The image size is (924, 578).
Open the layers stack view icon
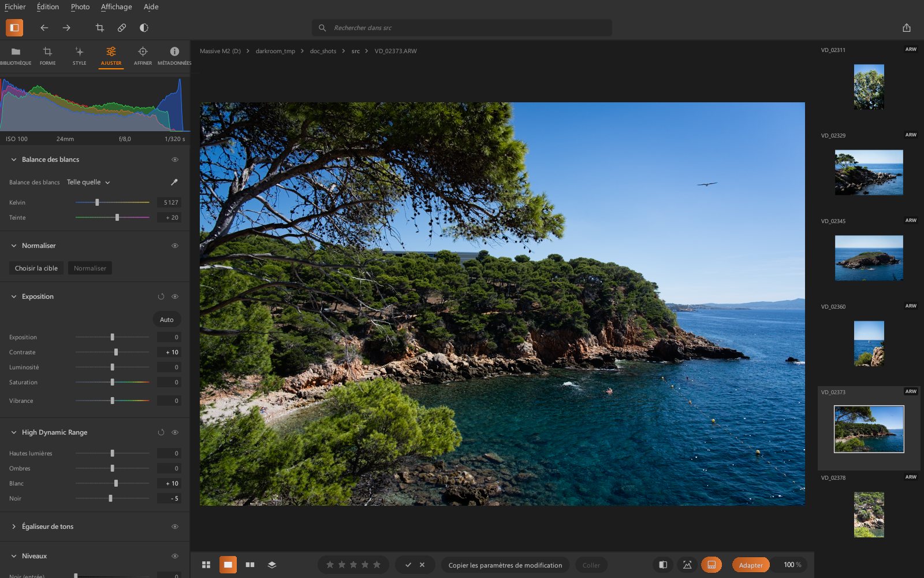point(272,565)
